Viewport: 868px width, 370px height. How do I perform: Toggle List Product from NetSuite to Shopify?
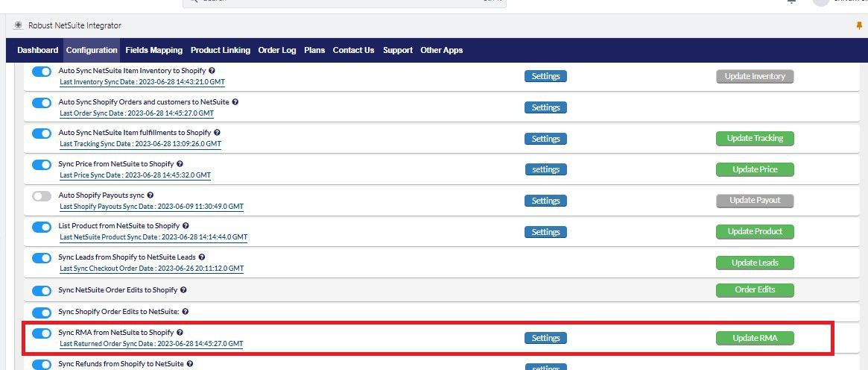point(42,227)
